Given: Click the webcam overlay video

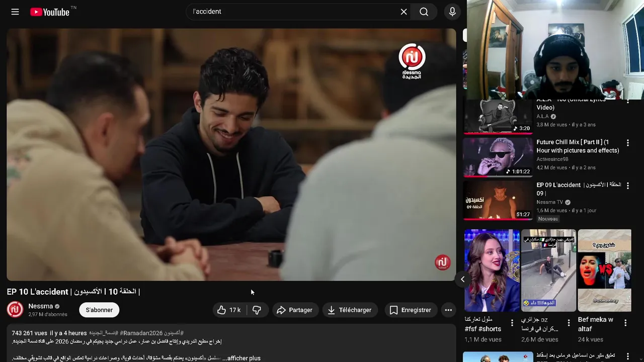Looking at the screenshot, I should pyautogui.click(x=555, y=49).
